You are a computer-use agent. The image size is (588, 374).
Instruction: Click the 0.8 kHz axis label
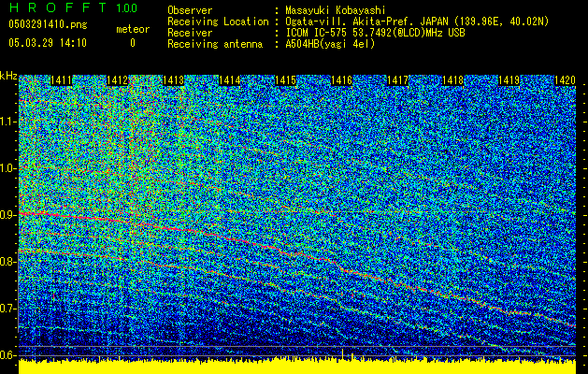(x=8, y=262)
